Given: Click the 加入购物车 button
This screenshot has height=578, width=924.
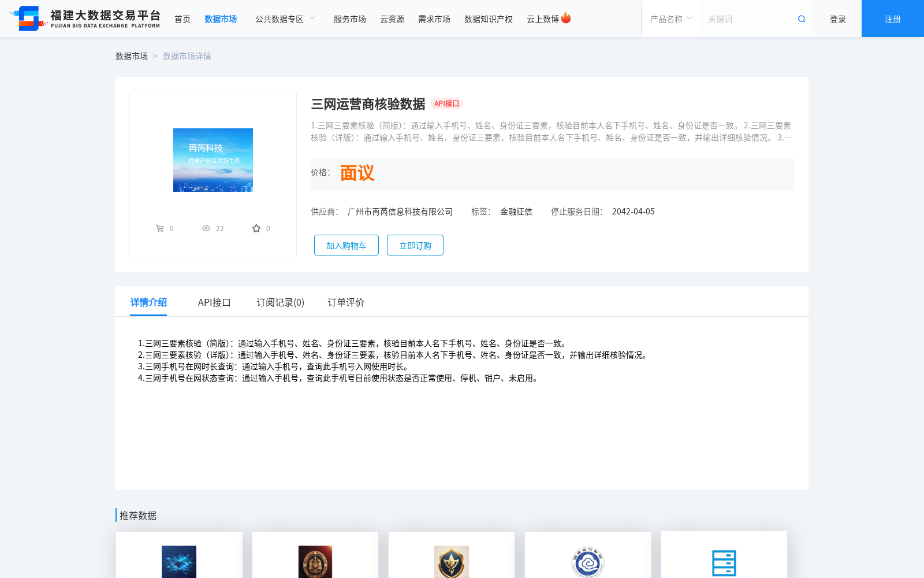Looking at the screenshot, I should [346, 245].
